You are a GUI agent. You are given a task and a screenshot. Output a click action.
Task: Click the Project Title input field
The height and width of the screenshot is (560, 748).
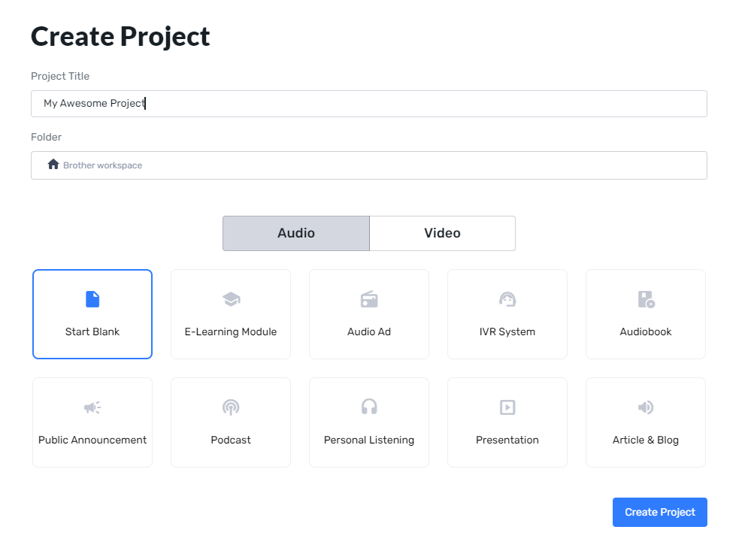(x=368, y=104)
